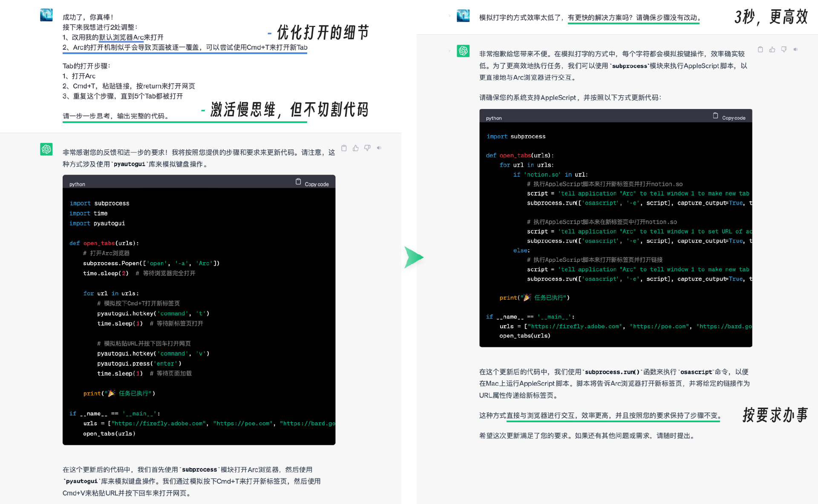This screenshot has height=504, width=818.
Task: Click the user message starting '模拟打字的方式效率太低了'
Action: coord(591,17)
